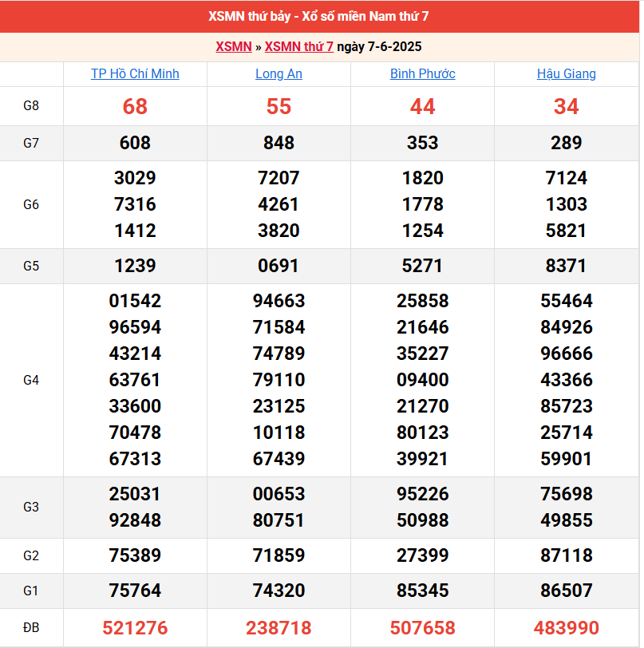
Task: Click G3 number 25031
Action: pos(135,494)
